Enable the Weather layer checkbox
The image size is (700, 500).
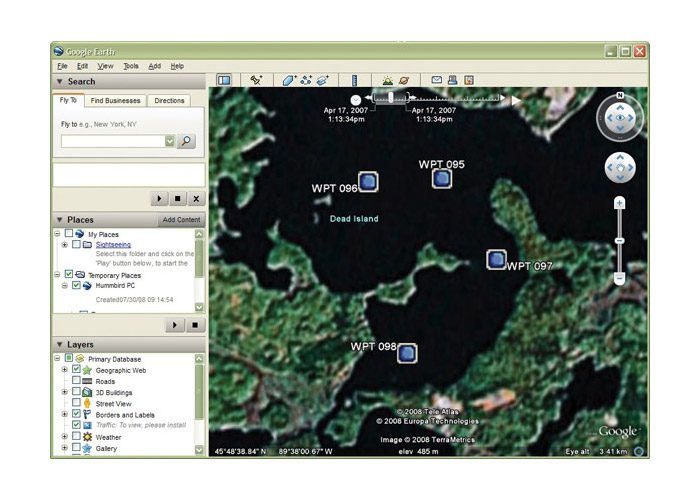[76, 436]
